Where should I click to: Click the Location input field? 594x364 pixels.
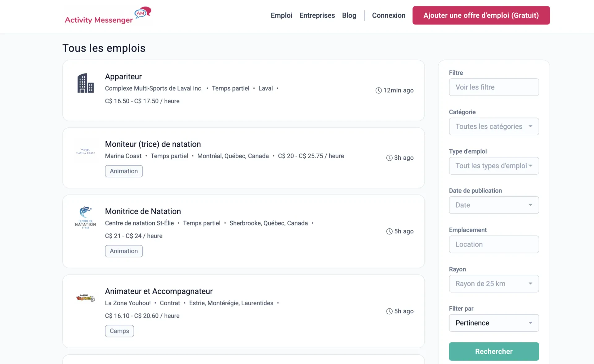click(x=494, y=244)
